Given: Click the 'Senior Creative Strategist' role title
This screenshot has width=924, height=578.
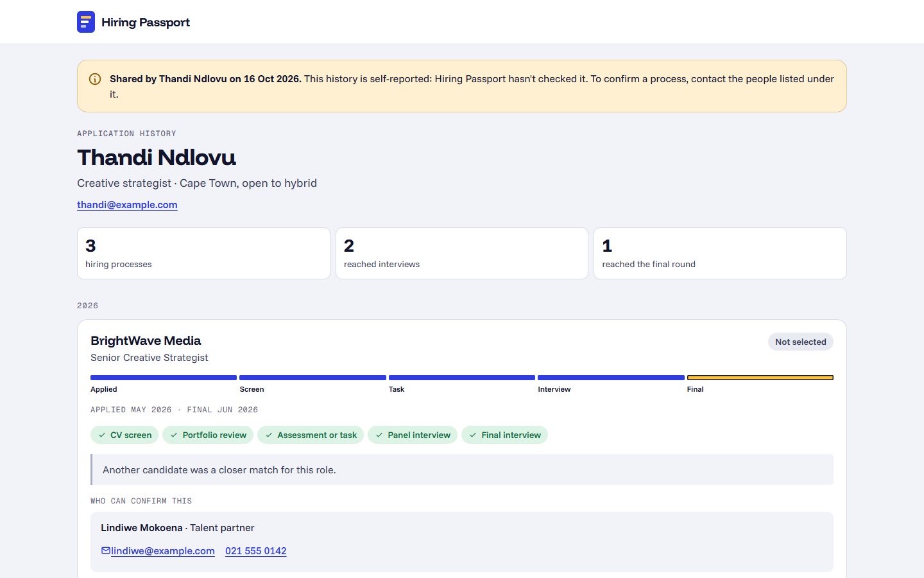Looking at the screenshot, I should pyautogui.click(x=150, y=358).
